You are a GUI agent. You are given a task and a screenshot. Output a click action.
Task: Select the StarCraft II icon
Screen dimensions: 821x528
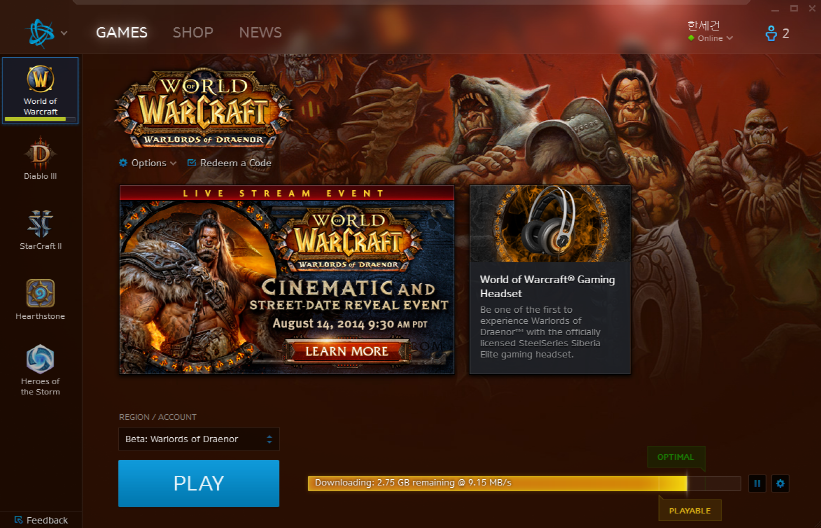(x=40, y=228)
